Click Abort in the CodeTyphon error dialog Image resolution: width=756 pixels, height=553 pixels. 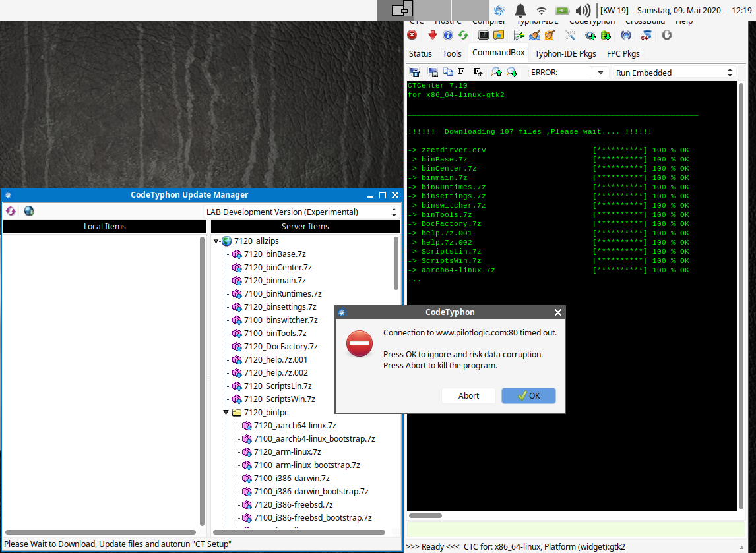click(x=468, y=396)
